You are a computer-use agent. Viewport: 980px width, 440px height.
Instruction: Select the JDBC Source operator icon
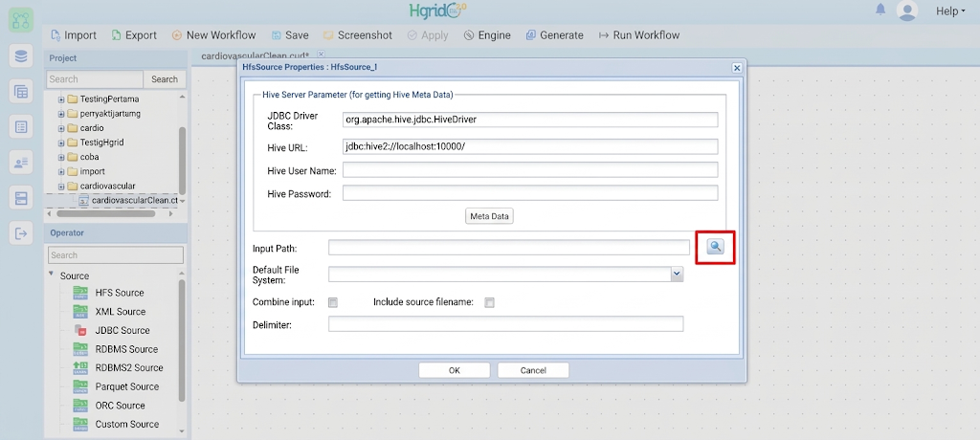click(x=80, y=330)
